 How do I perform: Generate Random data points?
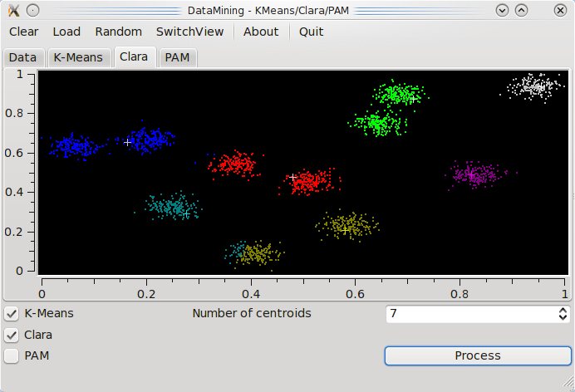pos(119,32)
